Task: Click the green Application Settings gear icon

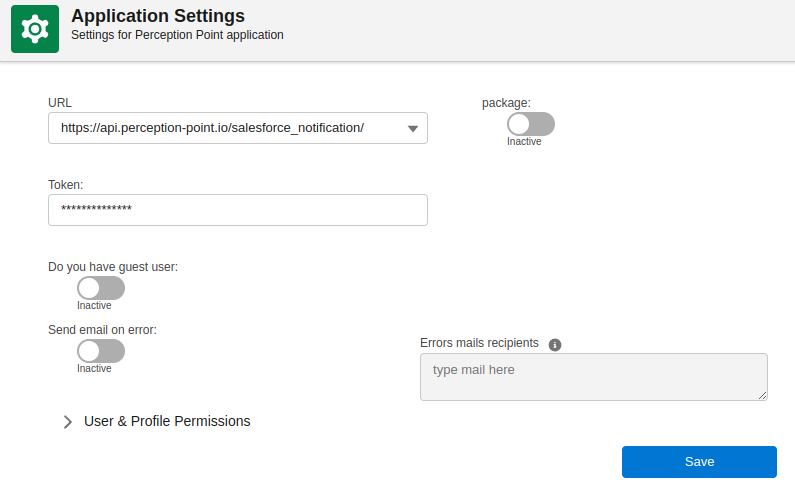Action: [x=35, y=29]
